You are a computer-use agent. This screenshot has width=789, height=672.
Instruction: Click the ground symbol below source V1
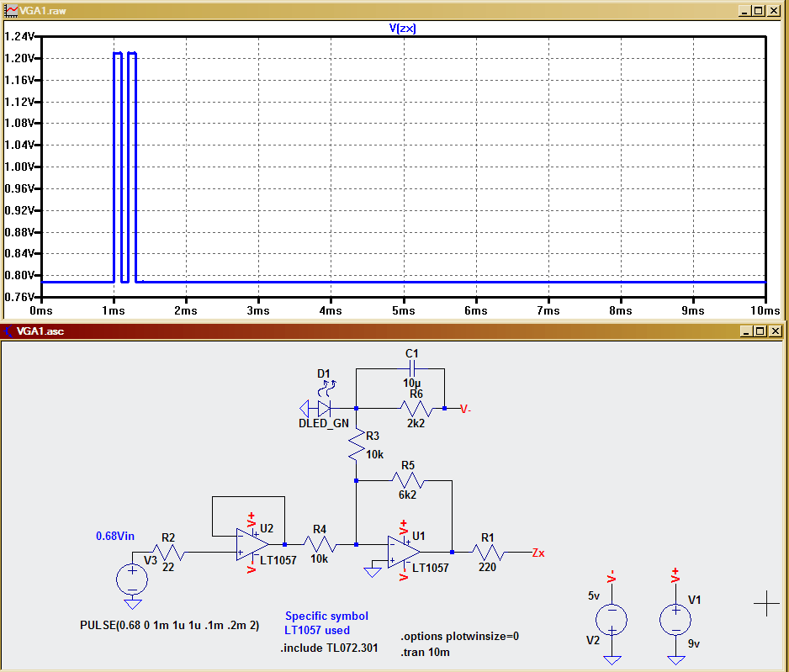(675, 660)
